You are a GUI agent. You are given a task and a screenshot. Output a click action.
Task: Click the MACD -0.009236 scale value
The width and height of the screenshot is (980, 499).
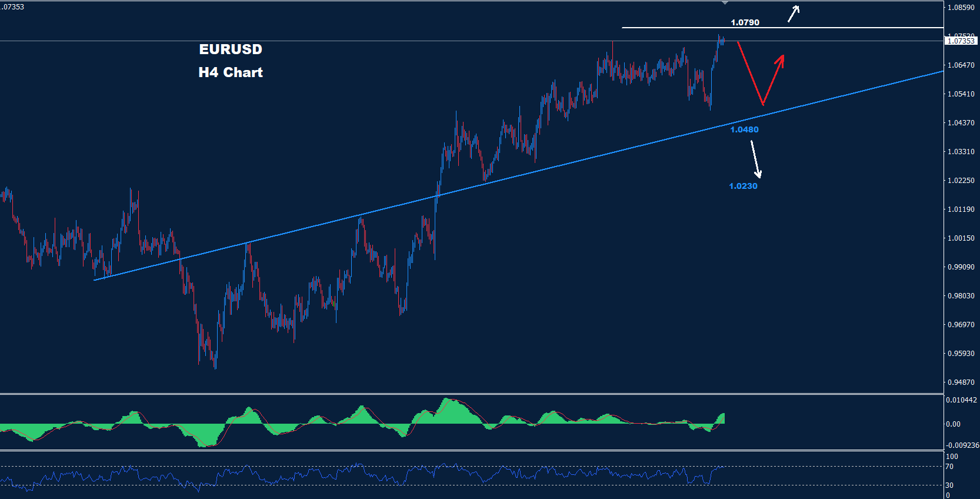962,445
